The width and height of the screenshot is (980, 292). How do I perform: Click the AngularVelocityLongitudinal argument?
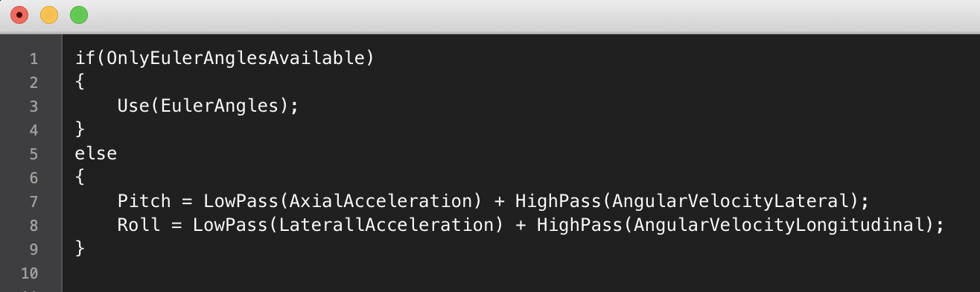778,225
